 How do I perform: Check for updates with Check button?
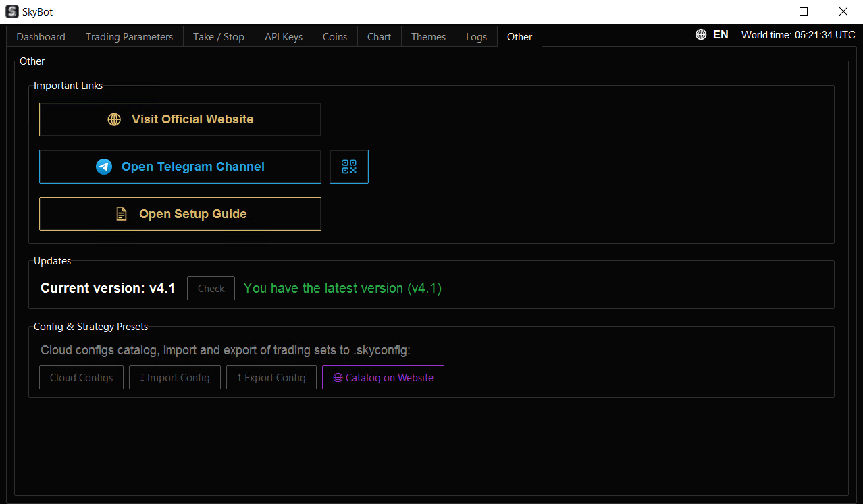pos(211,288)
